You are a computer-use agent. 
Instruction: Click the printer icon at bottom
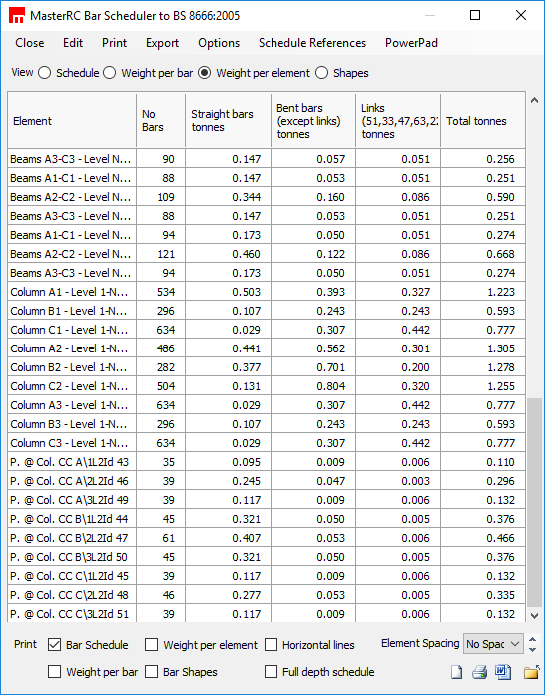479,672
